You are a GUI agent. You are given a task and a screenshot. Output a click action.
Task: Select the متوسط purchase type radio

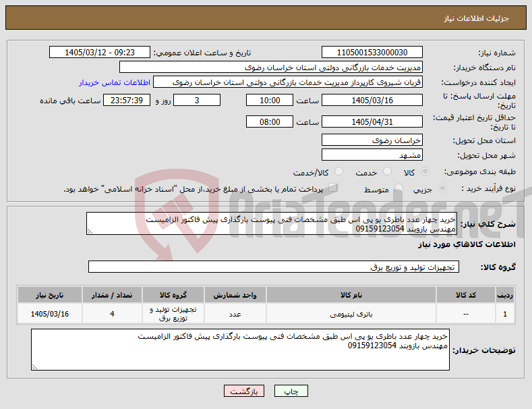[x=398, y=188]
